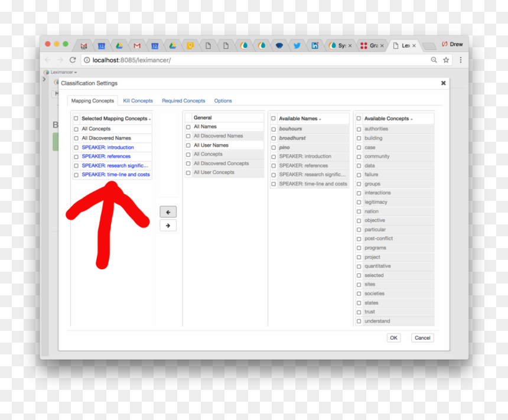Viewport: 508px width, 420px height.
Task: Switch to the LinkedIn browser tab
Action: coord(315,45)
